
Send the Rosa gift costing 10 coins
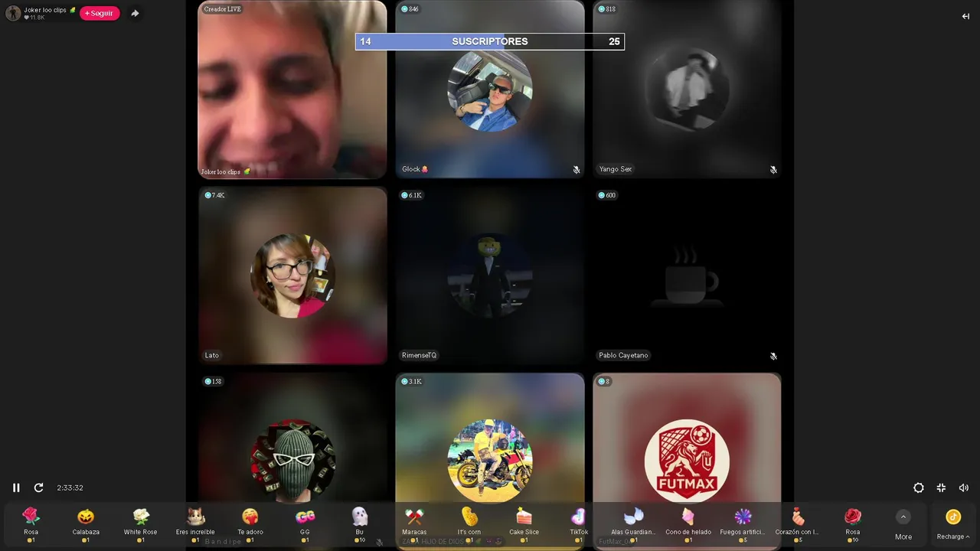(853, 525)
